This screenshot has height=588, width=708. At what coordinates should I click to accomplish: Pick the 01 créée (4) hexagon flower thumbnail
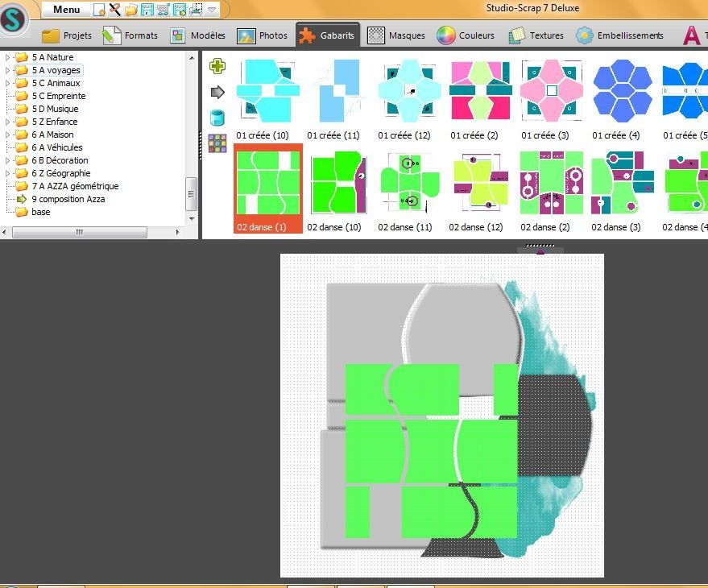click(x=622, y=91)
